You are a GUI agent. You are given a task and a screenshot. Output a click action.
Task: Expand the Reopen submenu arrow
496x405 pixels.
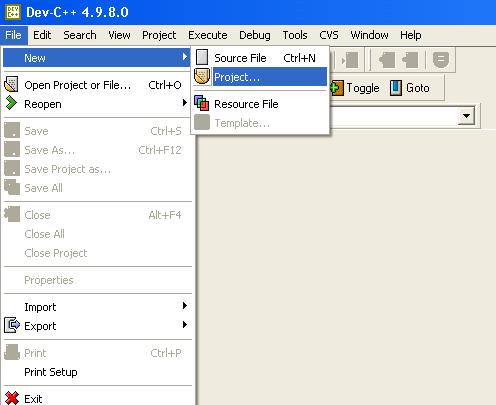point(185,103)
